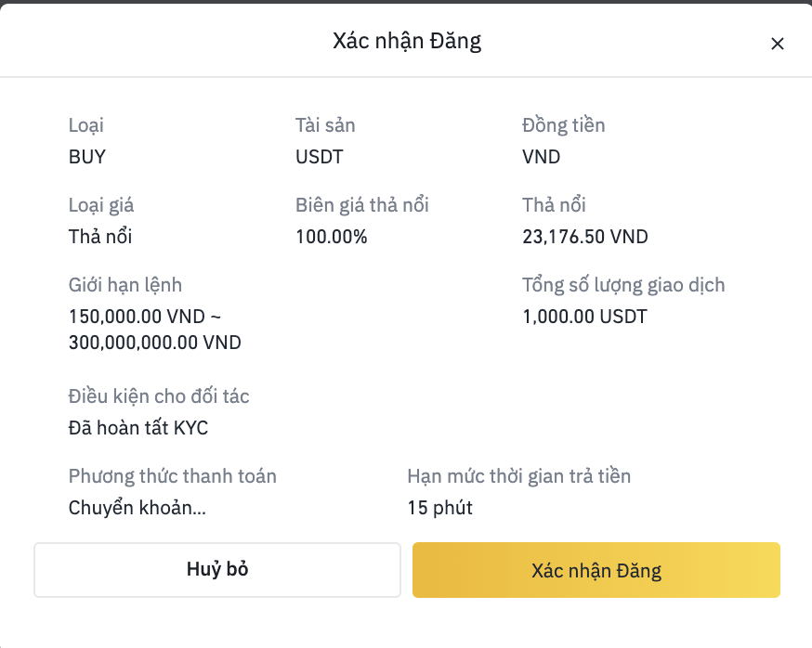812x648 pixels.
Task: Click the dialog title Xác nhận Đăng
Action: pos(407,42)
